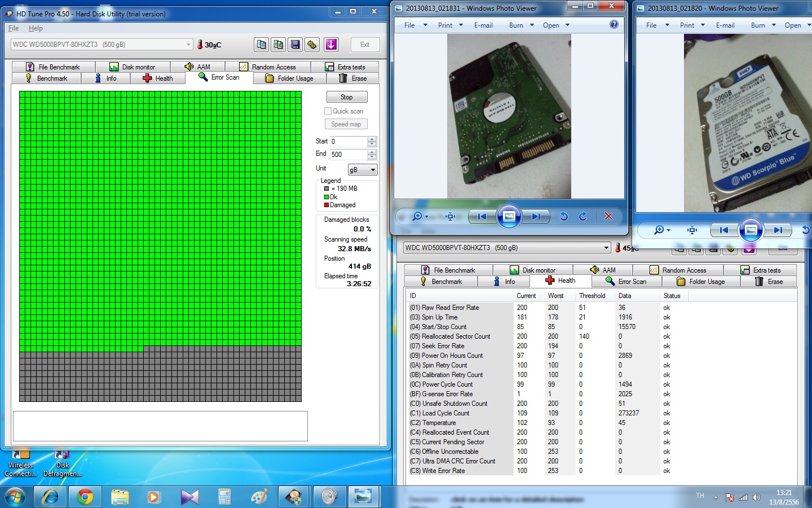This screenshot has width=812, height=508.
Task: Rotate photo counterclockwise in the 021831 Photo Viewer
Action: pyautogui.click(x=564, y=216)
